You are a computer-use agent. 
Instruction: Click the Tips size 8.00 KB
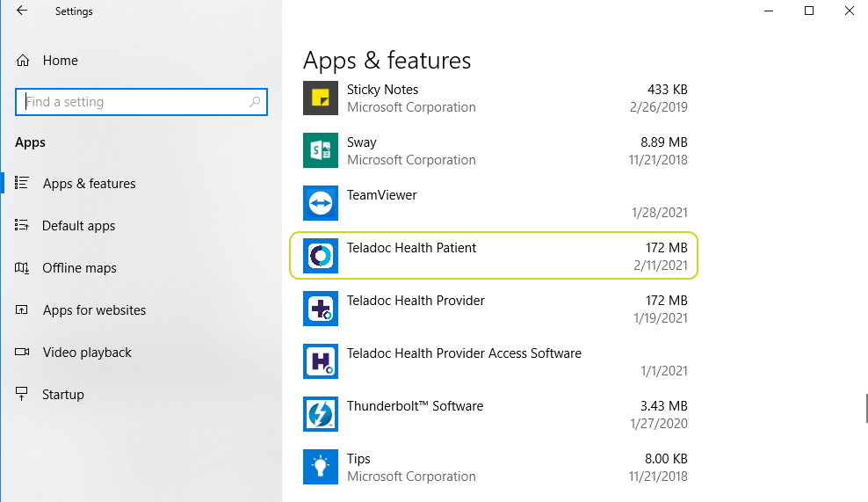666,459
